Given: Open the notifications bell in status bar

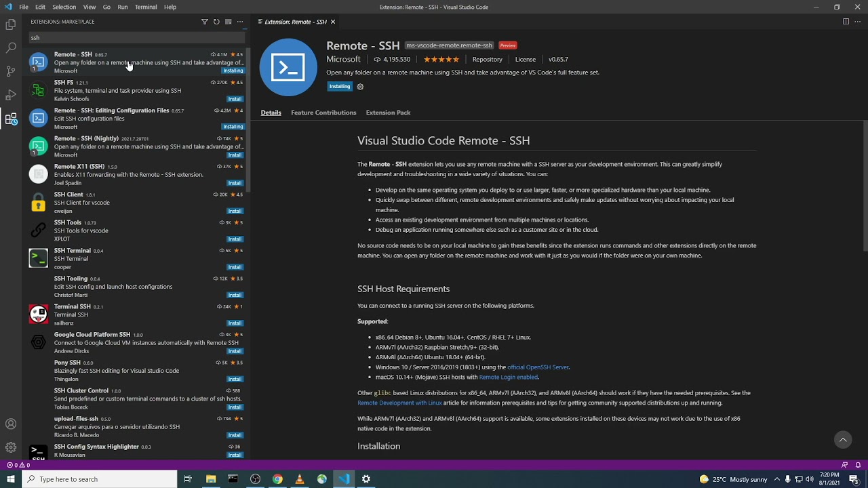Looking at the screenshot, I should [858, 465].
